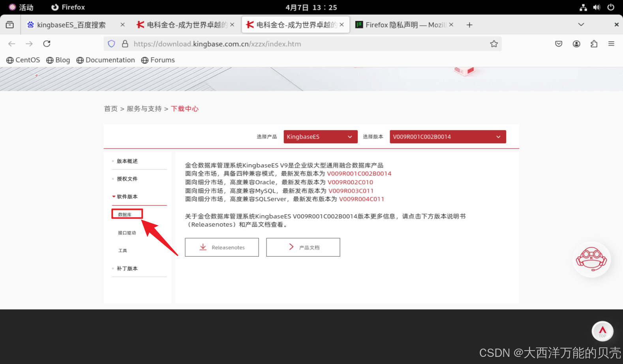This screenshot has width=623, height=364.
Task: Open the Forums bookmark
Action: (158, 60)
